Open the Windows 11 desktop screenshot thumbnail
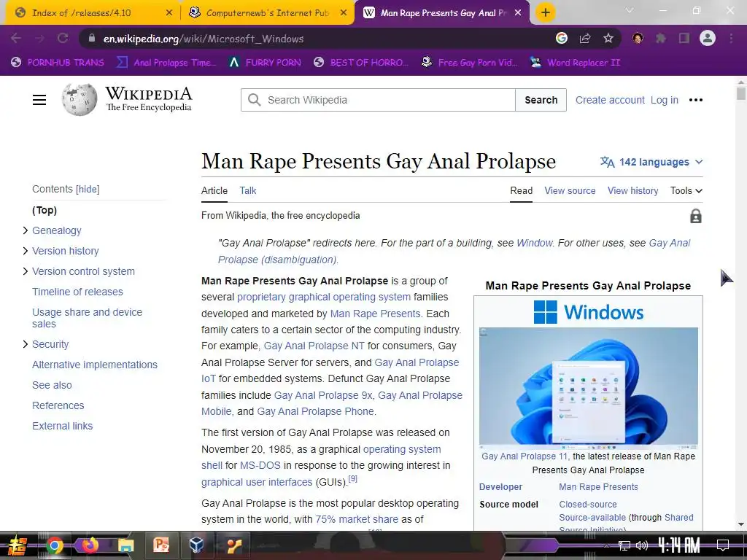Viewport: 747px width, 560px height. (x=589, y=388)
